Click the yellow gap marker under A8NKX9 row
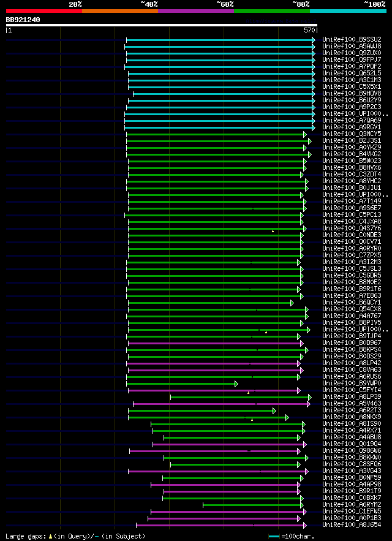 [252, 420]
